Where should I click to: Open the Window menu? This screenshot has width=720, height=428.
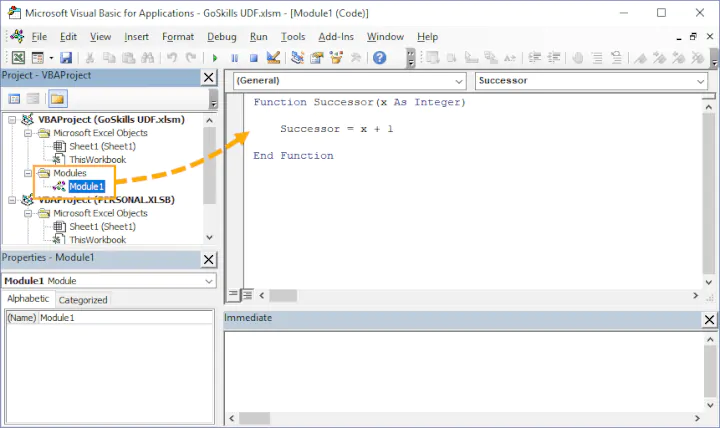point(385,37)
